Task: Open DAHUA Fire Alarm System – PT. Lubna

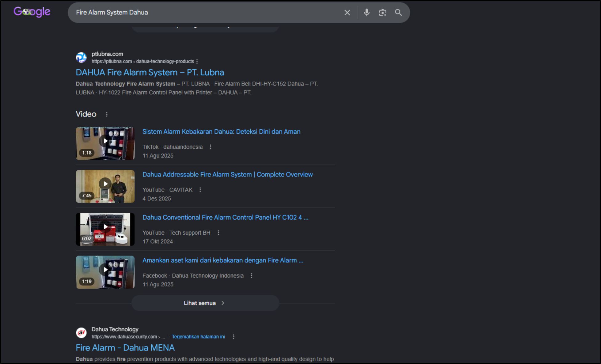Action: tap(150, 73)
